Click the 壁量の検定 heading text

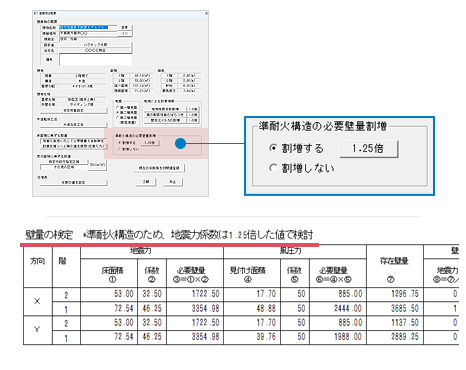pyautogui.click(x=49, y=235)
